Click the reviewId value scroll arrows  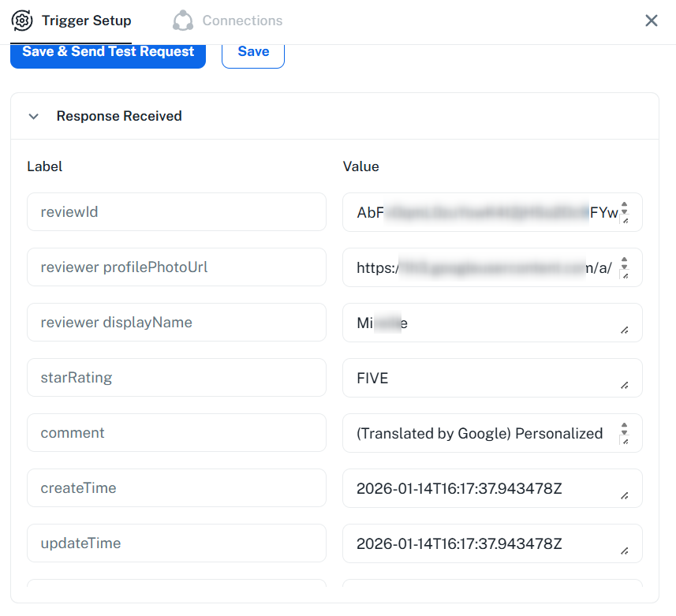tap(624, 208)
